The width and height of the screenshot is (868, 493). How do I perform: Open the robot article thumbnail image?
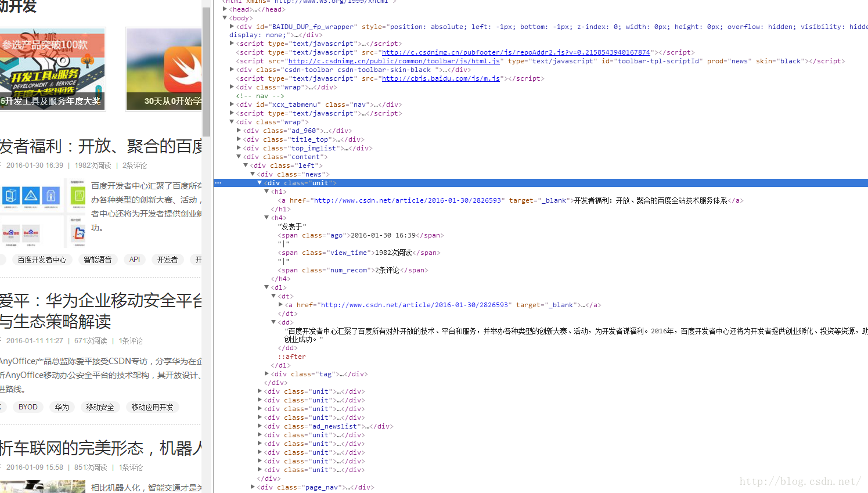[x=43, y=487]
